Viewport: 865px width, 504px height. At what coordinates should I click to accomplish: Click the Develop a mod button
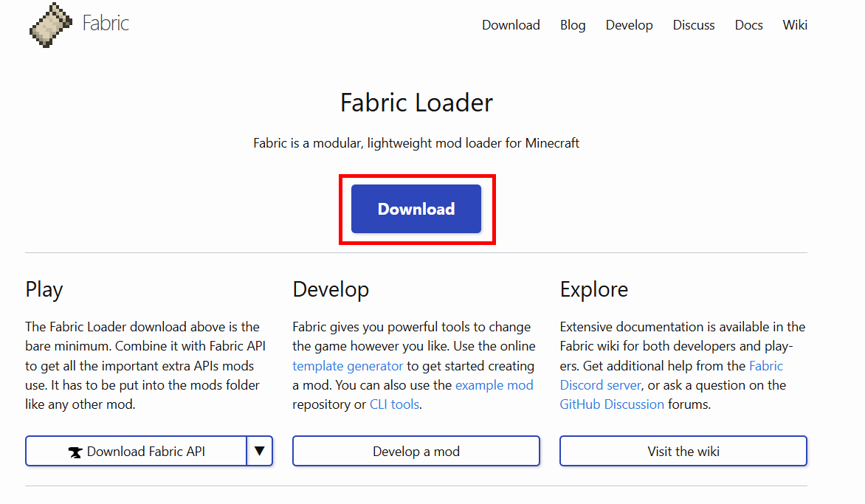416,451
